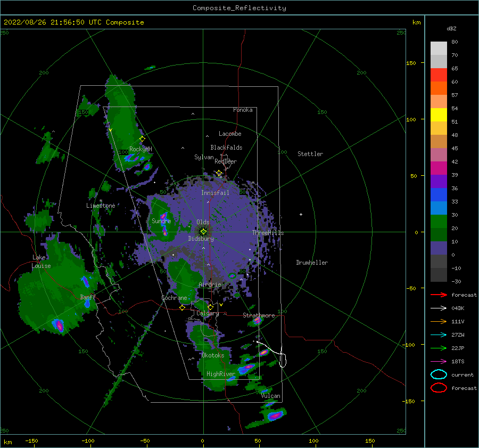This screenshot has height=448, width=479.
Task: Click the Ponoka label on the map
Action: (243, 110)
